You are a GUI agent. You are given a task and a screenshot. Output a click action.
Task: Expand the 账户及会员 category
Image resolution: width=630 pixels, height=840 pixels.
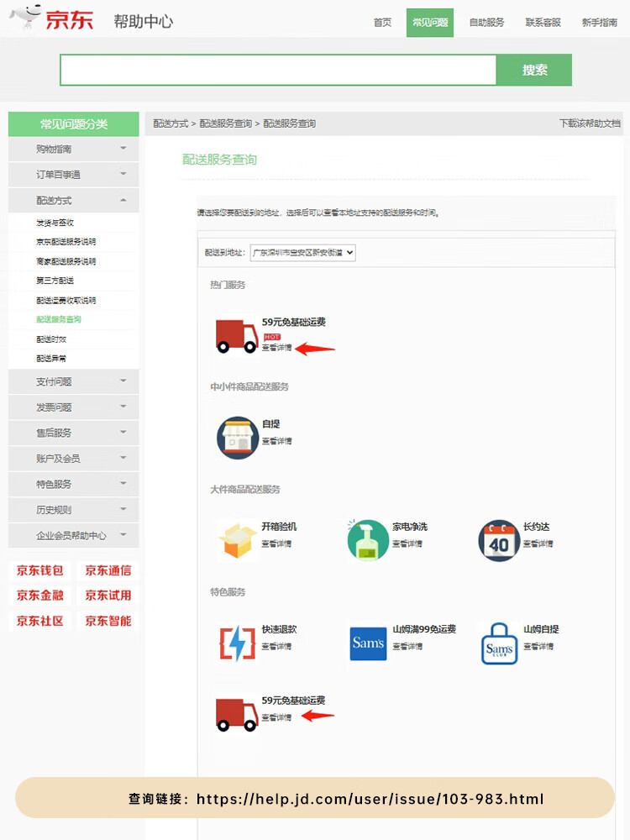pos(73,458)
